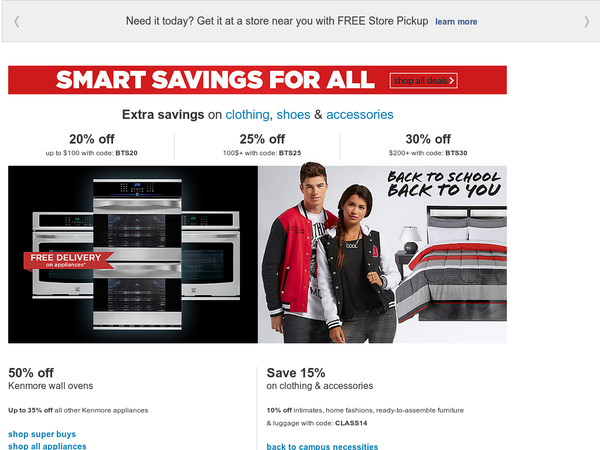Open the shop all appliances link

point(47,446)
